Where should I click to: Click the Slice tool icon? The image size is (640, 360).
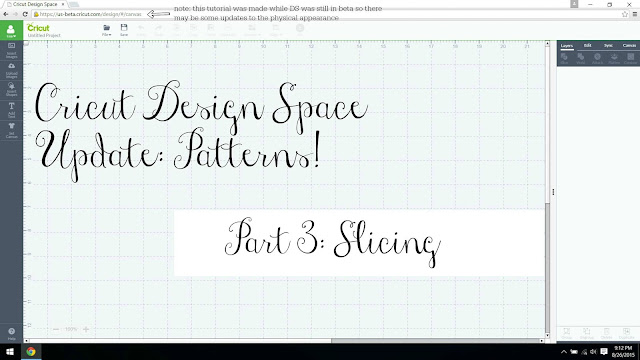click(x=564, y=59)
